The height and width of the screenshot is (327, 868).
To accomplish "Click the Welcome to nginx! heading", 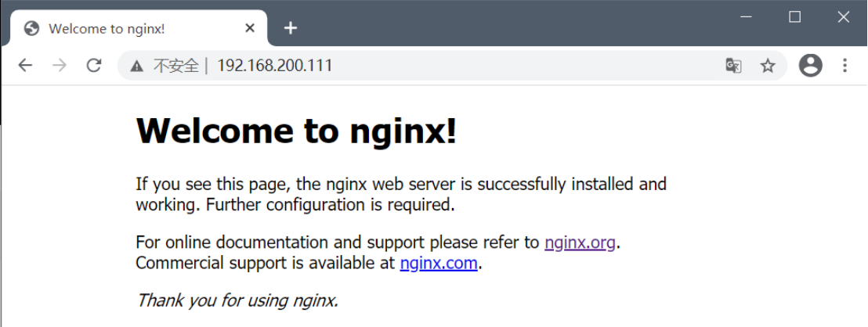I will pos(297,131).
